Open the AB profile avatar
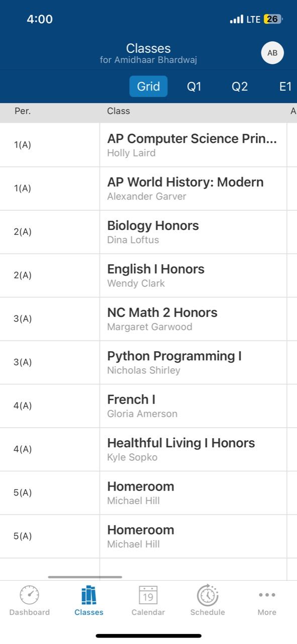This screenshot has width=297, height=644. (272, 53)
